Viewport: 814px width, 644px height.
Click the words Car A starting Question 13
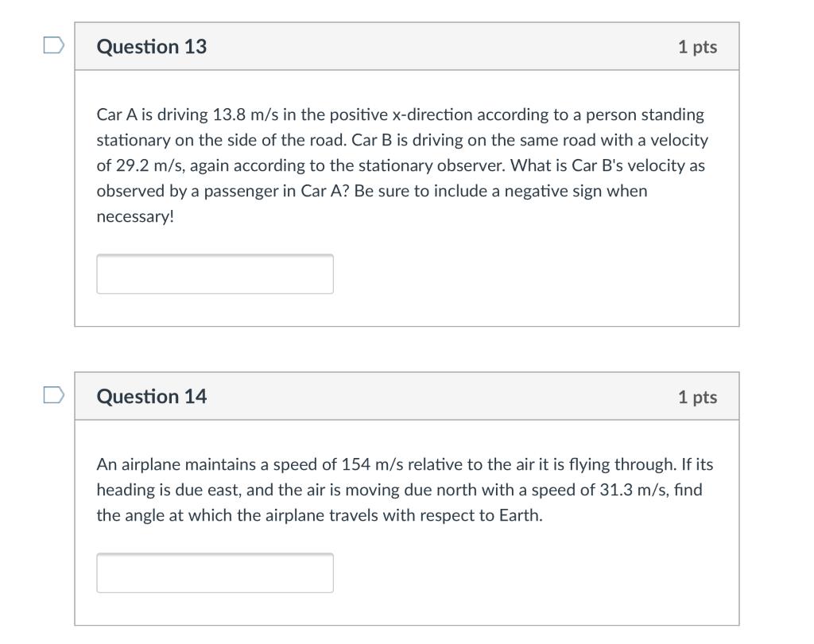(x=117, y=114)
